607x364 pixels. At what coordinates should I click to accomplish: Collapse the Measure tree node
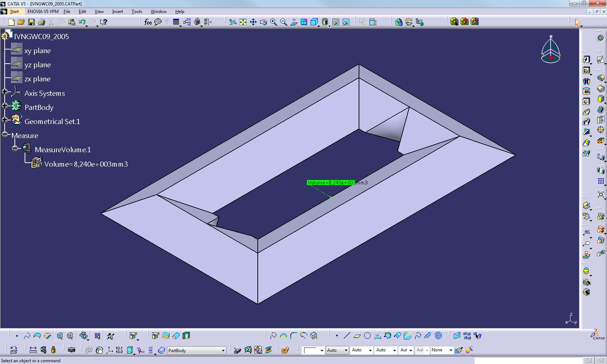click(5, 134)
